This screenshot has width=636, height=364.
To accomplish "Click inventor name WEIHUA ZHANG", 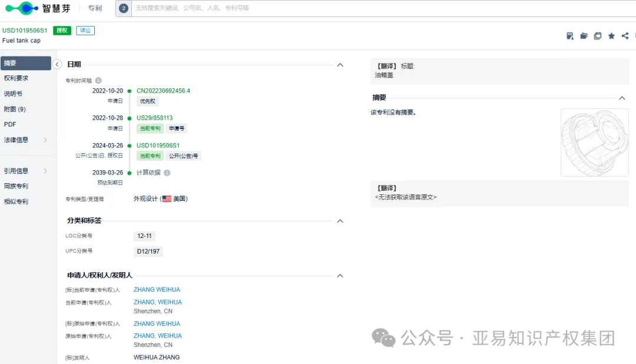I will coord(157,358).
